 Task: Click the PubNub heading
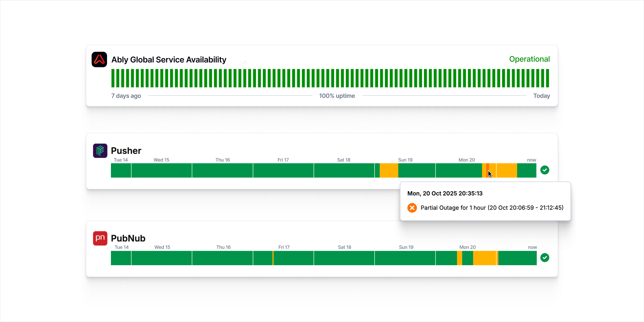[128, 238]
